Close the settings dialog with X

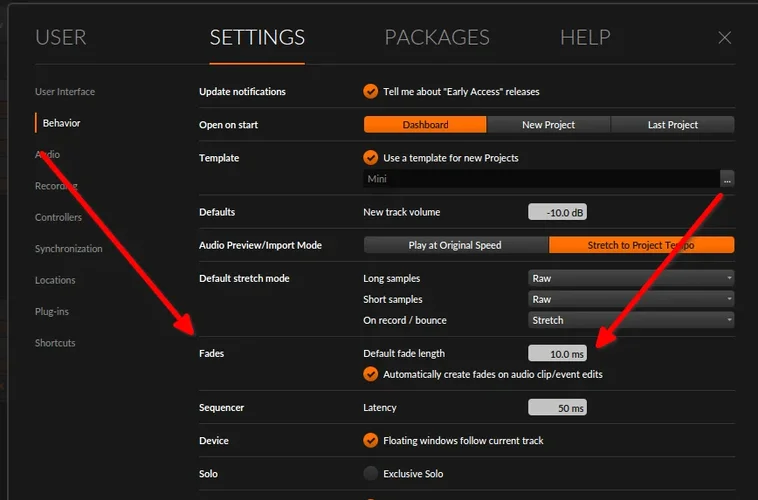point(725,38)
